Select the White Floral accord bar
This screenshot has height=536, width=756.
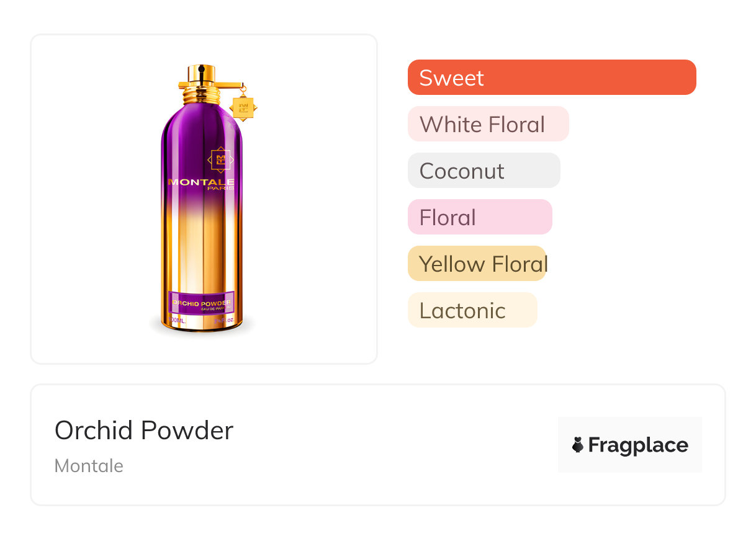[488, 124]
